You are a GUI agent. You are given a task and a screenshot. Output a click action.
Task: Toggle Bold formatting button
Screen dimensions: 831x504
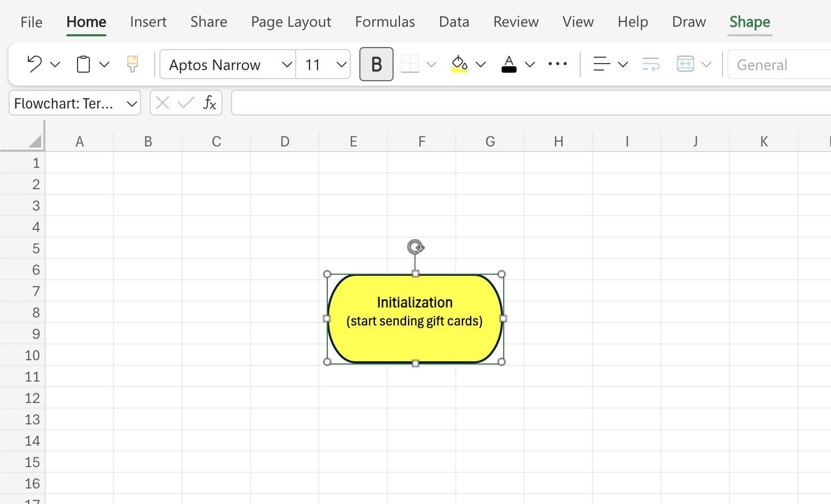[376, 64]
